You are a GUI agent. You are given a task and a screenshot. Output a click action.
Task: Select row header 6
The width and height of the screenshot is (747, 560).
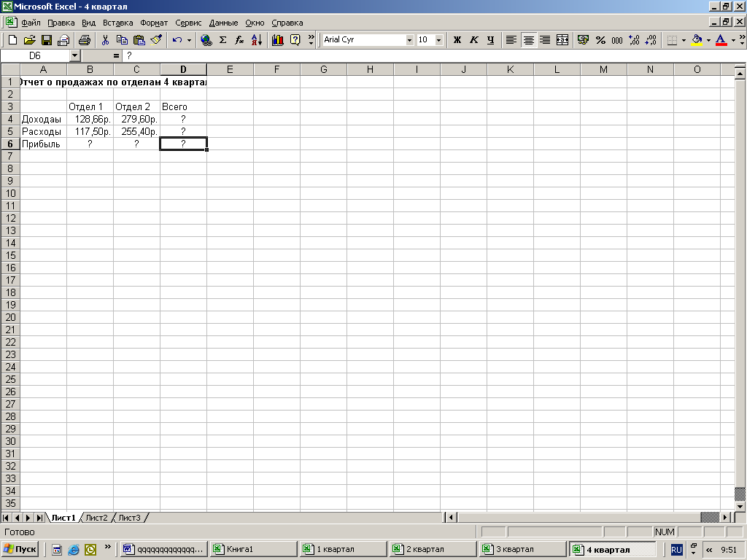[x=10, y=144]
